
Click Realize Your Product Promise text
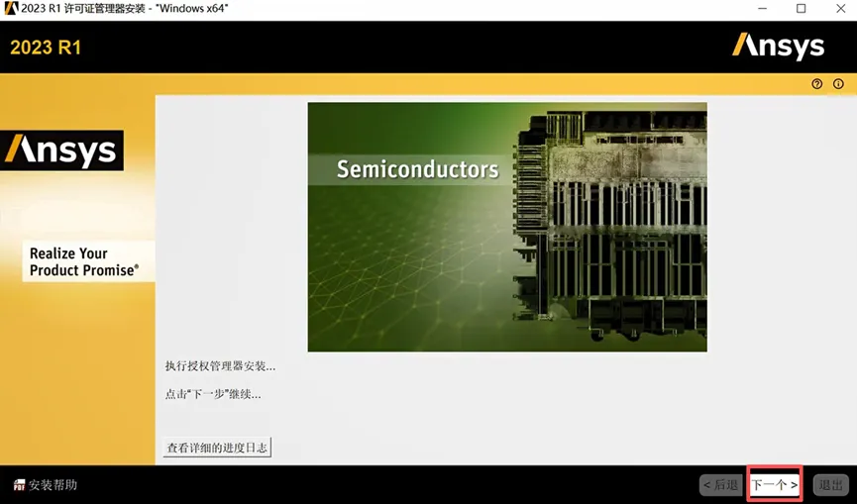tap(84, 261)
